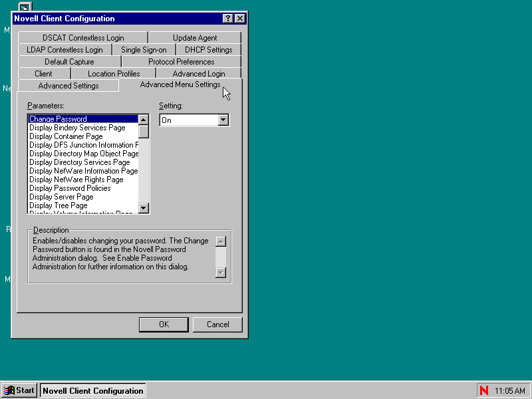This screenshot has width=532, height=399.
Task: Select Display Password Policies parameter
Action: (x=83, y=188)
